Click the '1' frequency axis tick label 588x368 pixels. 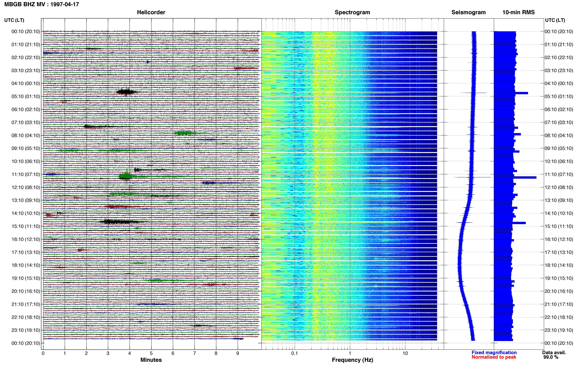(350, 353)
